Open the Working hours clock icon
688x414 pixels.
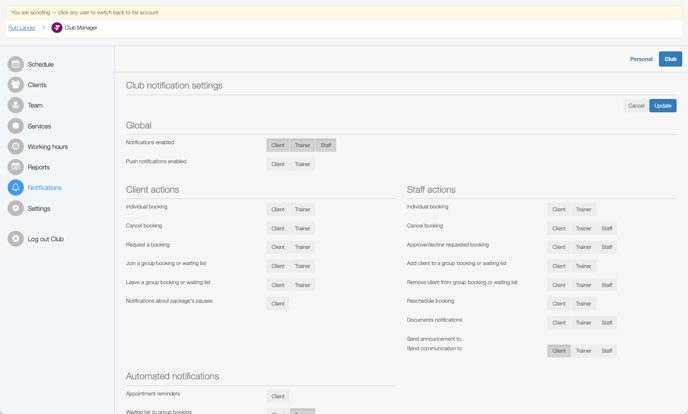(16, 146)
